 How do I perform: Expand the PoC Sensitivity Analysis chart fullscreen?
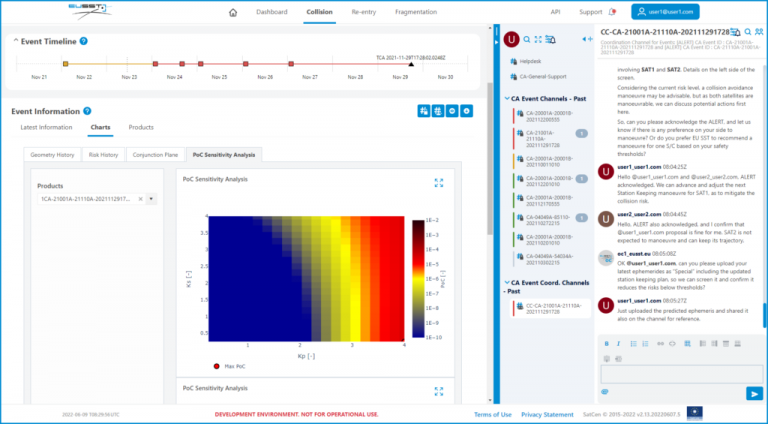439,183
